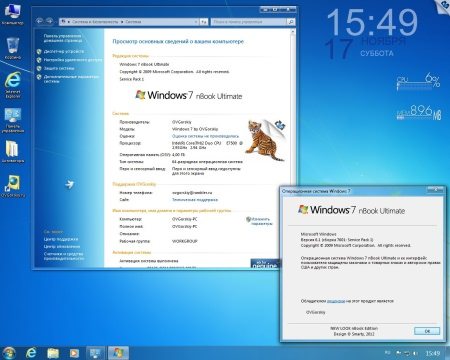Viewport: 450px width, 360px height.
Task: Click the volume icon in the system tray
Action: (x=415, y=353)
